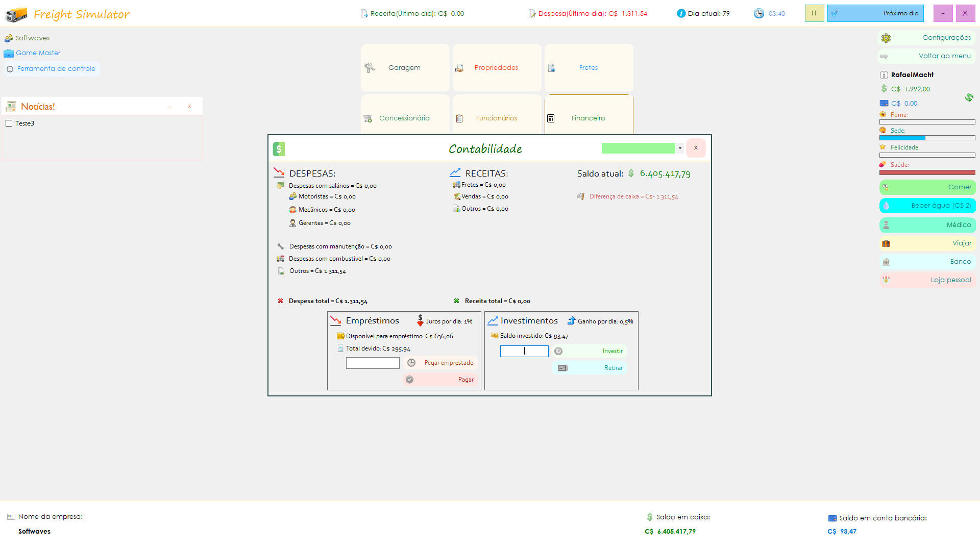Screen dimensions: 980x551
Task: Click the green refresh arrows icon near balance
Action: click(x=969, y=97)
